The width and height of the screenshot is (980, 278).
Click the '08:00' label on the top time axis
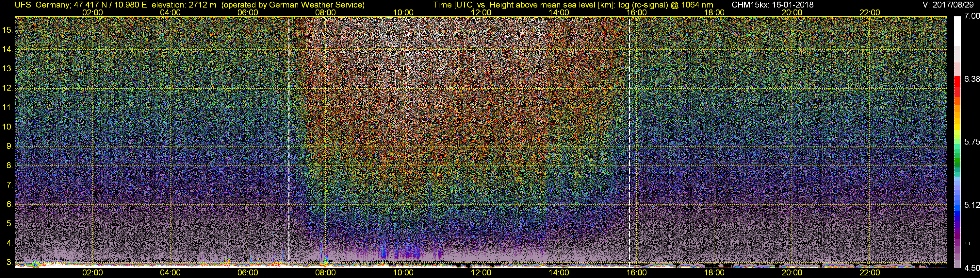(326, 12)
